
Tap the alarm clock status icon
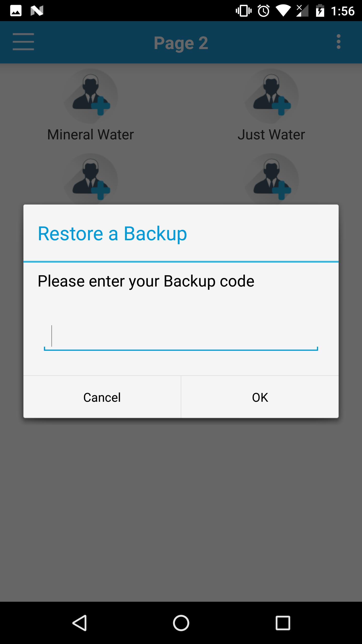pos(263,11)
